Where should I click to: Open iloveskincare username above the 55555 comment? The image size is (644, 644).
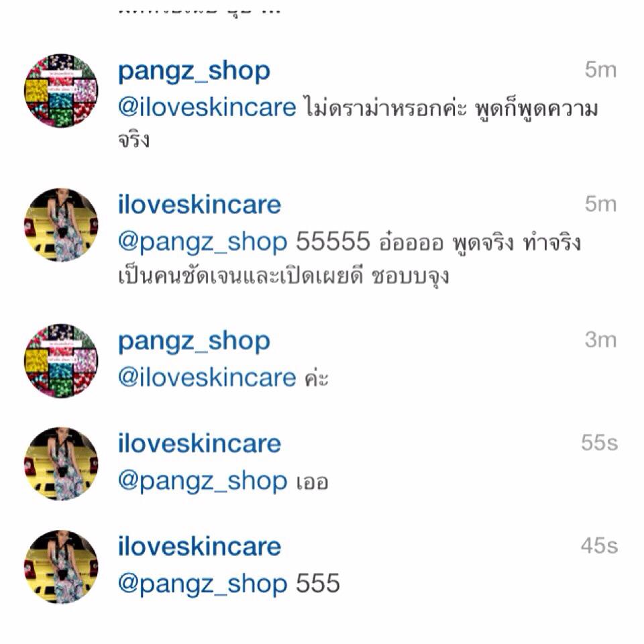tap(200, 205)
